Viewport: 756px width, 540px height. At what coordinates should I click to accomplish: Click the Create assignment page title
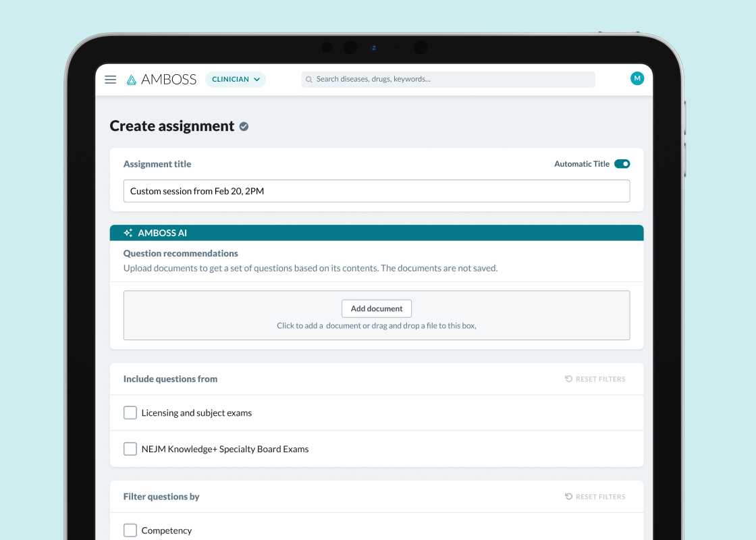pyautogui.click(x=172, y=126)
